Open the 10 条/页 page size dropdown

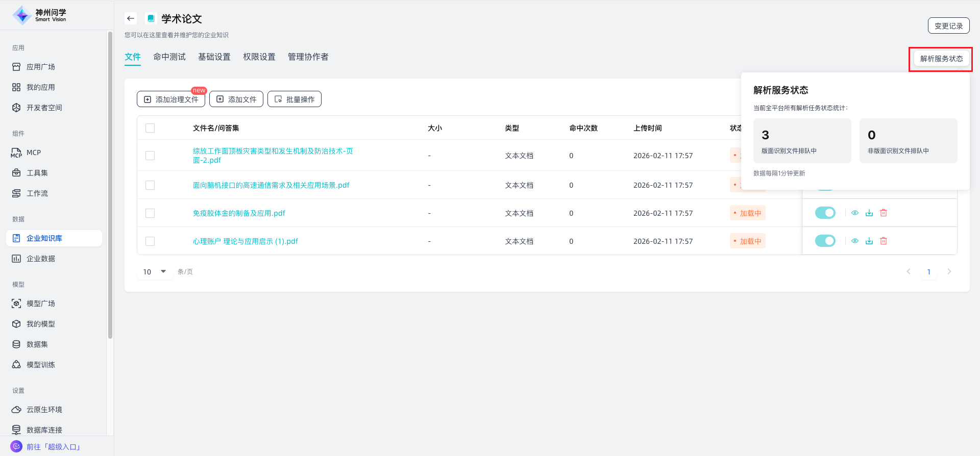pyautogui.click(x=155, y=272)
